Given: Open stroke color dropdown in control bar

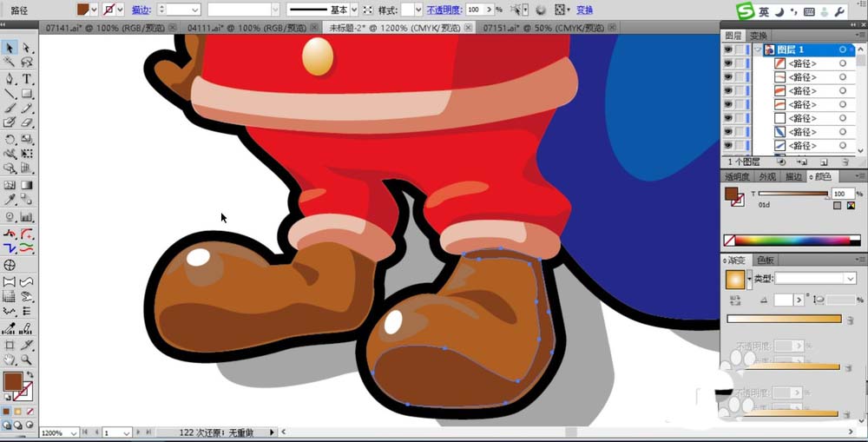Looking at the screenshot, I should click(120, 10).
